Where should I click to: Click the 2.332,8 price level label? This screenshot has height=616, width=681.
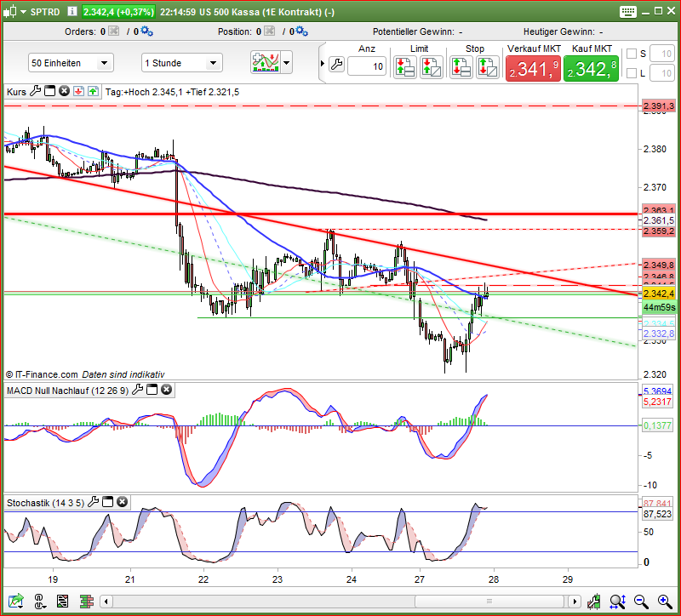click(658, 334)
